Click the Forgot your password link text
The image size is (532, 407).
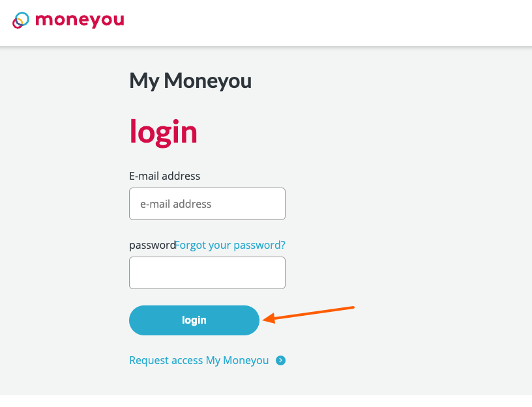click(229, 245)
